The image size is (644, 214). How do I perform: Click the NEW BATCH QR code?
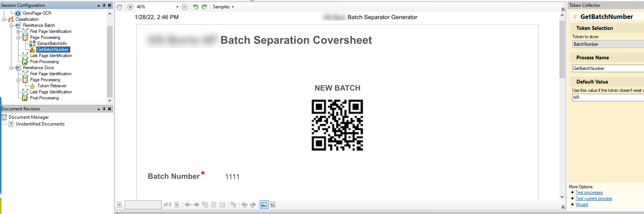(337, 125)
